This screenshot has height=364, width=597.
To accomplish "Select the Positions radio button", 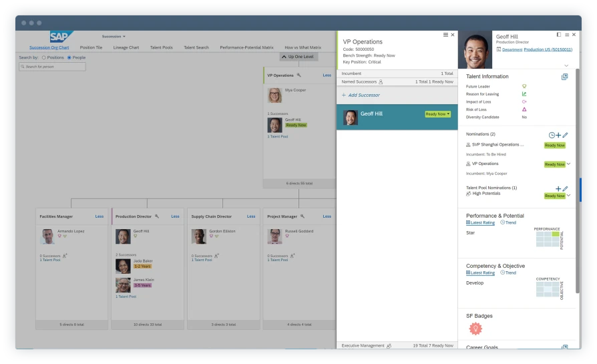I will [44, 57].
